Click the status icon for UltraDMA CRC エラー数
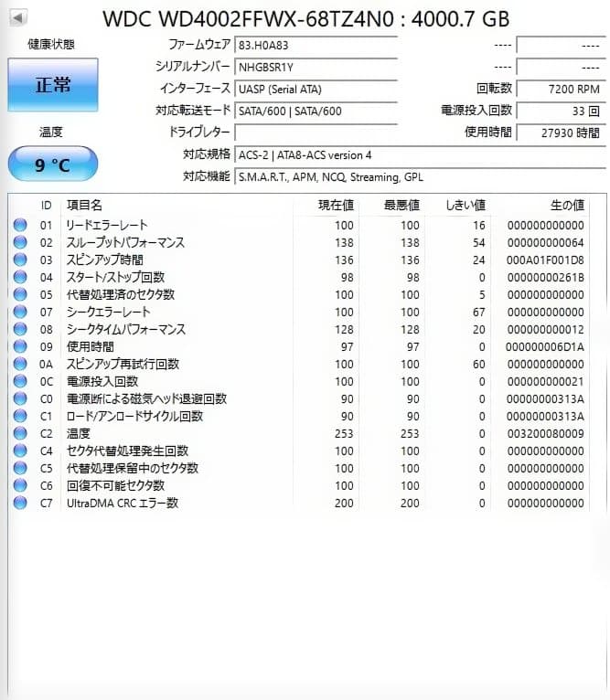 pos(20,504)
